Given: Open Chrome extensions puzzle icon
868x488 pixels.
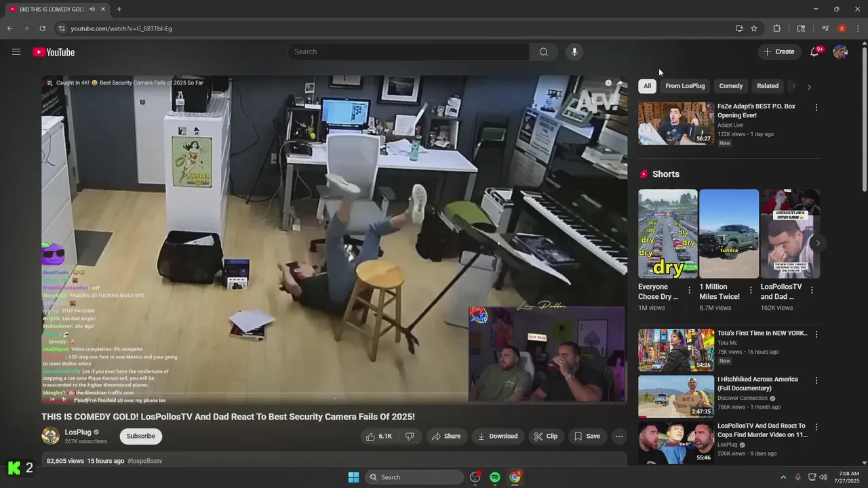Looking at the screenshot, I should point(777,28).
